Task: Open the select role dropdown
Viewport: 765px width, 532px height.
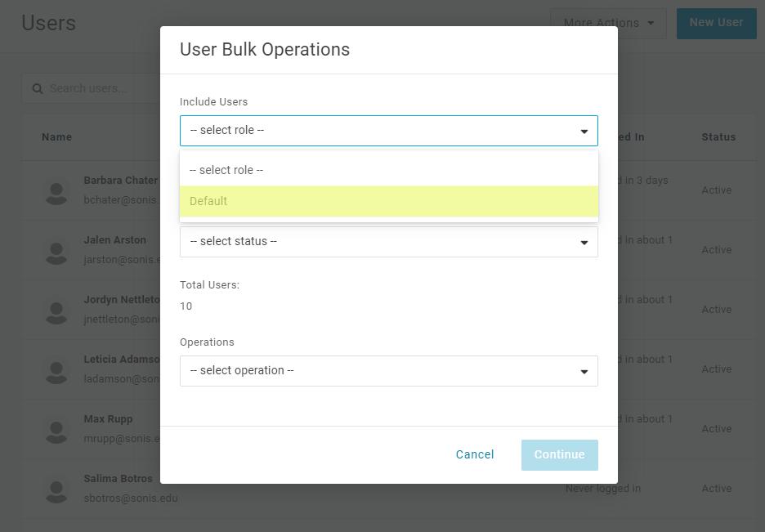Action: [x=388, y=131]
